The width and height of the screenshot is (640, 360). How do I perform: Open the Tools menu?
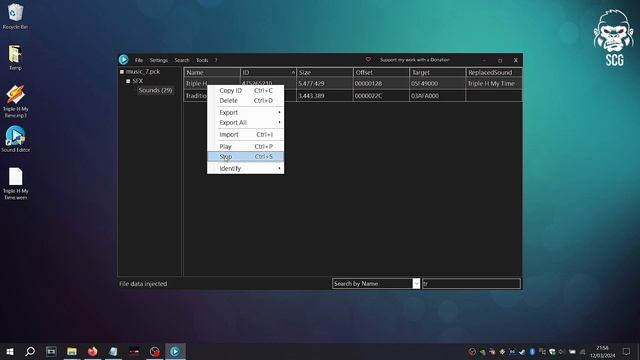[x=202, y=60]
